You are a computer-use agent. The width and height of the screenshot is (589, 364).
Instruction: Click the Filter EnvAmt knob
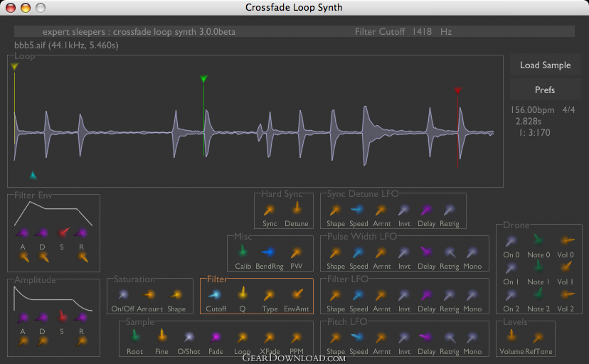(297, 294)
